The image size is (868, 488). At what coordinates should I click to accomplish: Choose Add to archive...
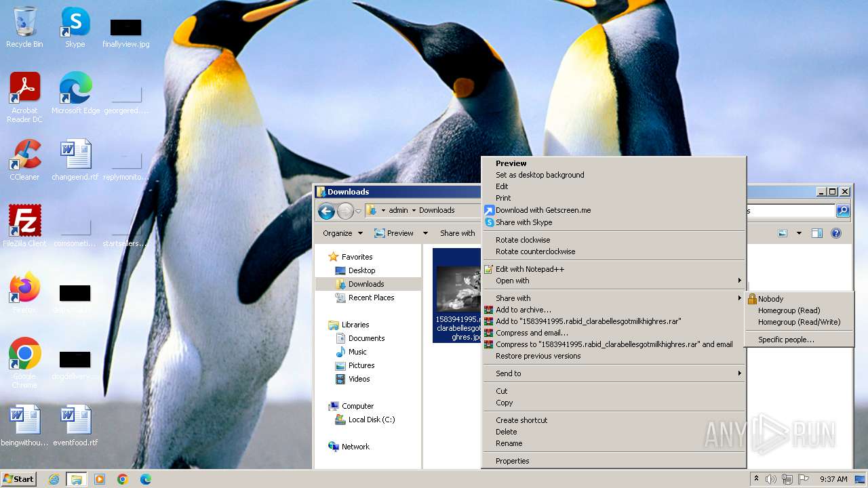(x=523, y=310)
